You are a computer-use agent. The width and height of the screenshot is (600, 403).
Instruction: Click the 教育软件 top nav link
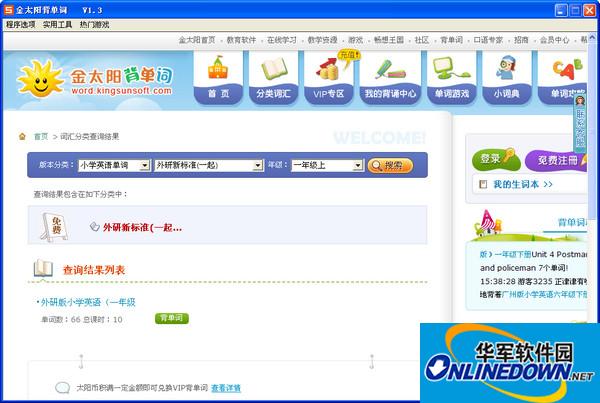coord(241,40)
